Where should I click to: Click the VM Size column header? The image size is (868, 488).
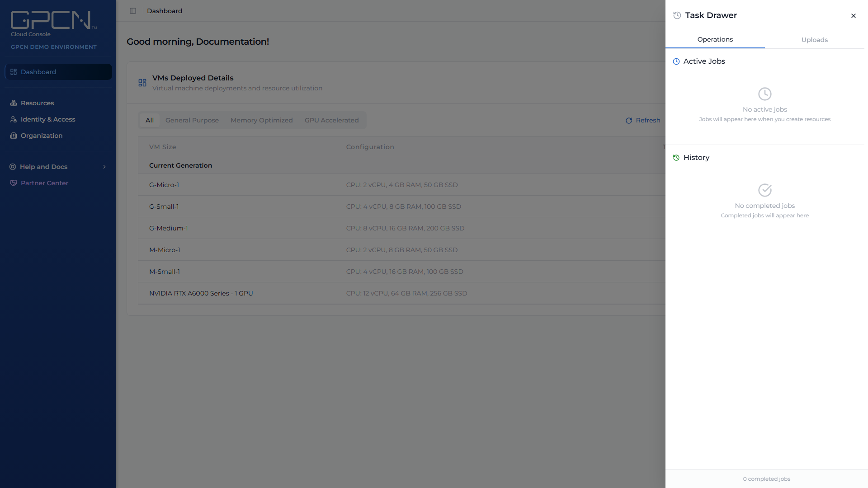[x=163, y=147]
